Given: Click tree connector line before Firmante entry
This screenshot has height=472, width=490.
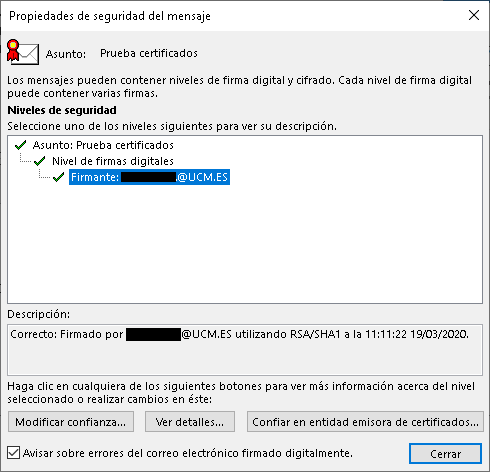Looking at the screenshot, I should coord(44,174).
